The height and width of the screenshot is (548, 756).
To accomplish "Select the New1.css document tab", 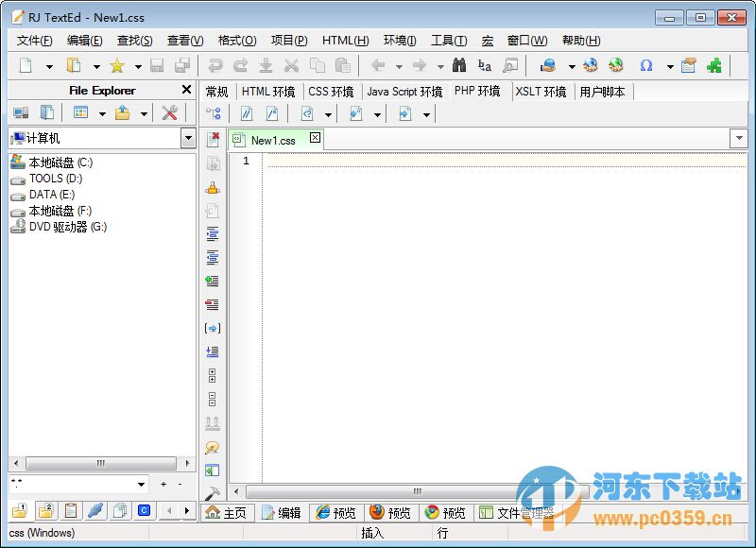I will click(273, 141).
